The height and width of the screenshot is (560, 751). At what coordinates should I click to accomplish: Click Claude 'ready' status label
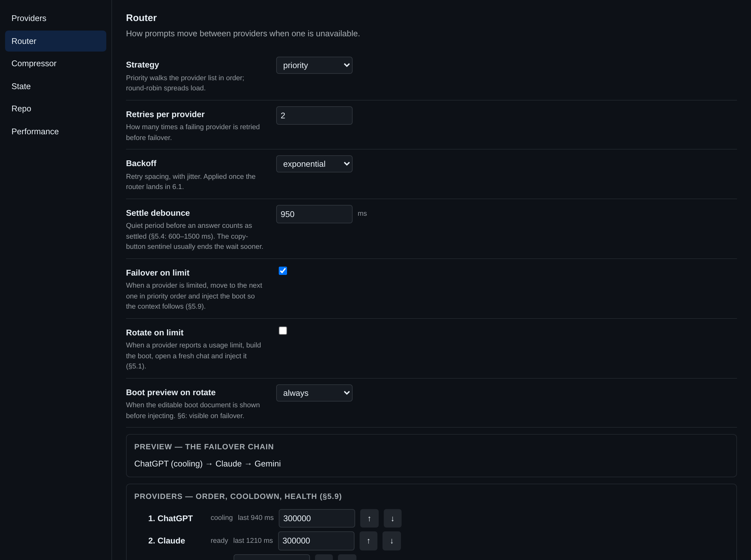219,541
